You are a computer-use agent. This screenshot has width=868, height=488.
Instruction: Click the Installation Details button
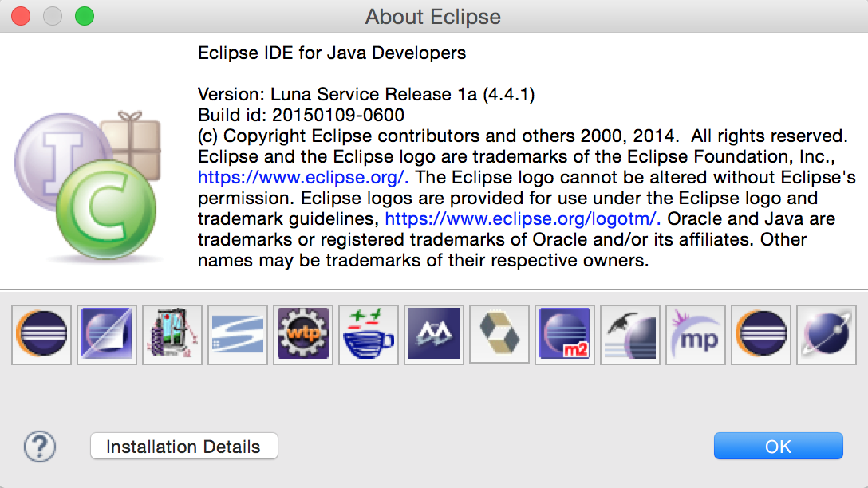(183, 447)
